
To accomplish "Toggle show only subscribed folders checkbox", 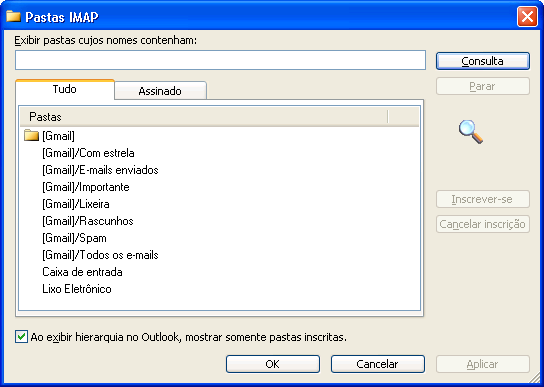I will [x=21, y=337].
